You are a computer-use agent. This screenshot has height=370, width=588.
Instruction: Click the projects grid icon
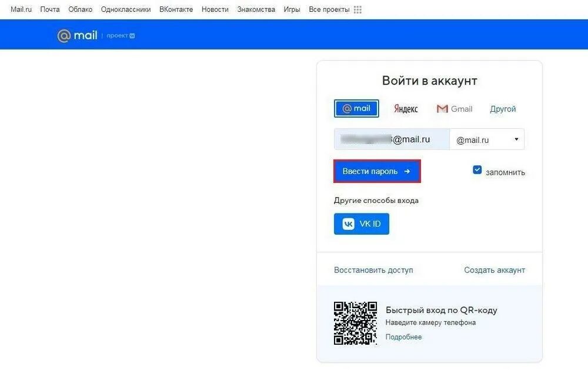coord(358,10)
